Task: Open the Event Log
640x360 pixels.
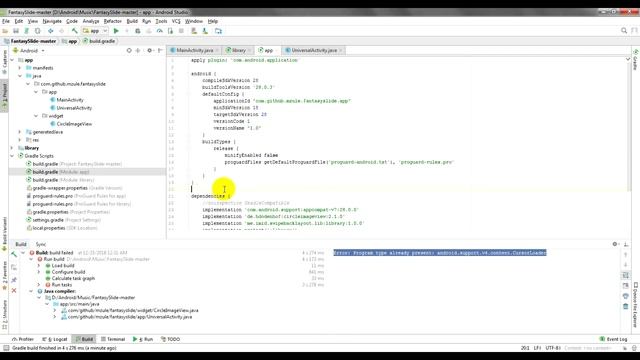Action: click(x=613, y=339)
